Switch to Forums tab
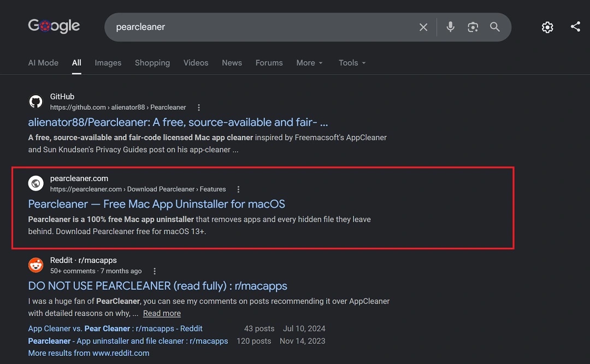This screenshot has height=364, width=590. click(x=269, y=63)
